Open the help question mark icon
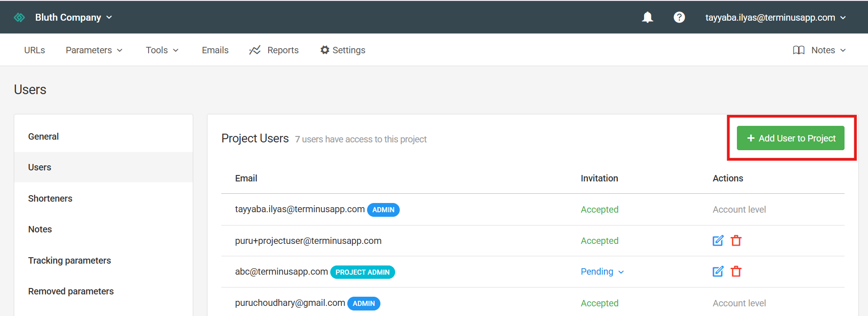Screen dimensions: 868x316 [x=679, y=17]
